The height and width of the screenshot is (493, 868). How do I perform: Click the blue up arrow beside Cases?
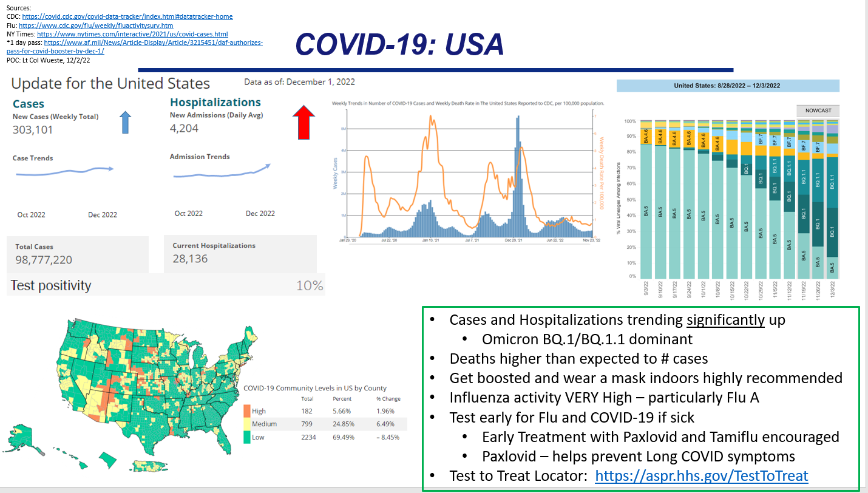tap(124, 121)
